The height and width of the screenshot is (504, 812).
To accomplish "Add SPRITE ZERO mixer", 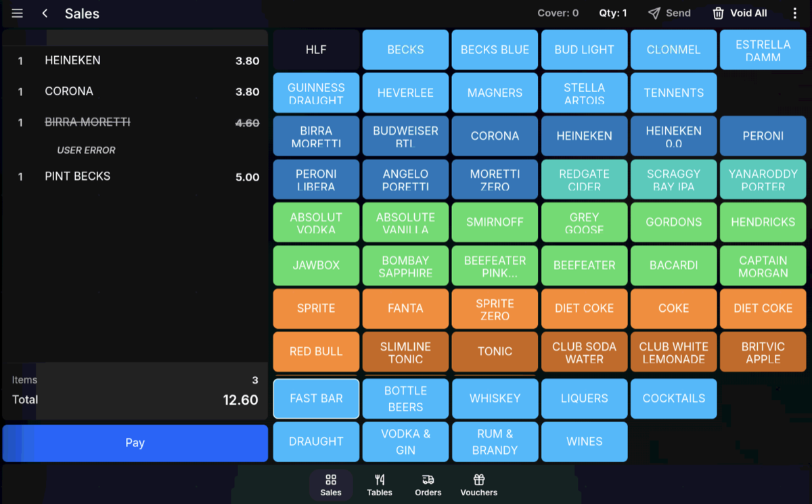I will 495,309.
